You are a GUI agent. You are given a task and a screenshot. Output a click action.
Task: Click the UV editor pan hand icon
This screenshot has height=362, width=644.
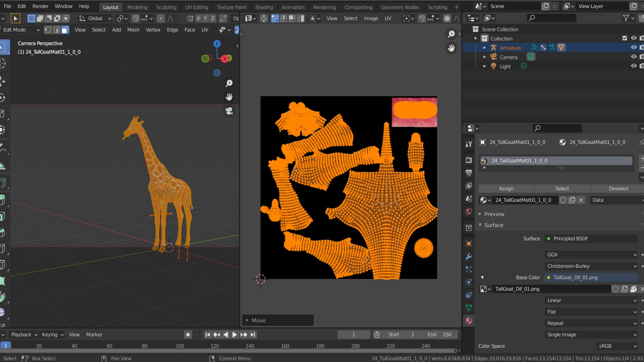451,48
